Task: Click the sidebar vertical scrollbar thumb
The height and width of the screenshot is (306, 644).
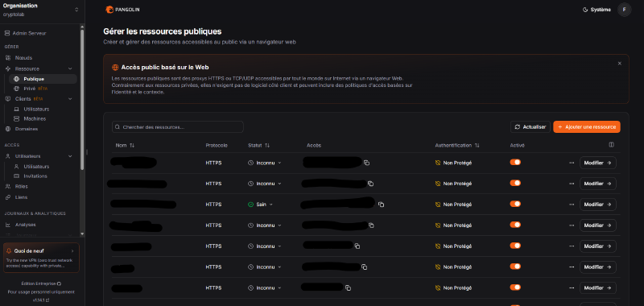Action: coord(82,98)
